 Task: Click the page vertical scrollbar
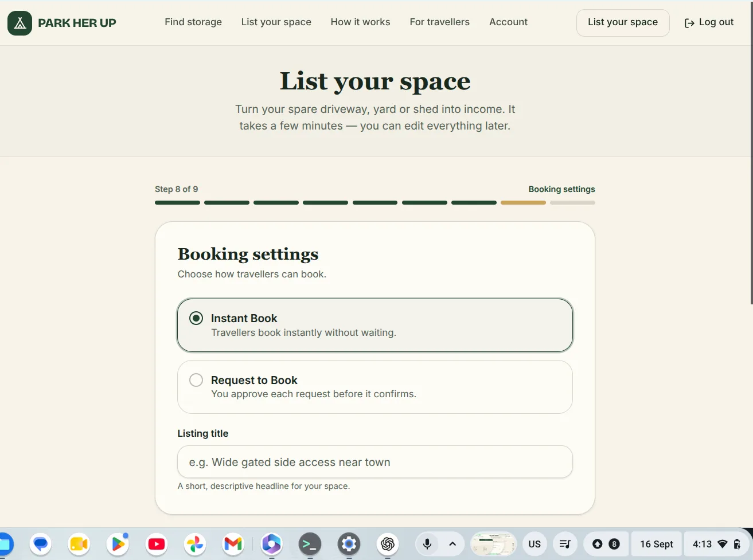pyautogui.click(x=752, y=152)
